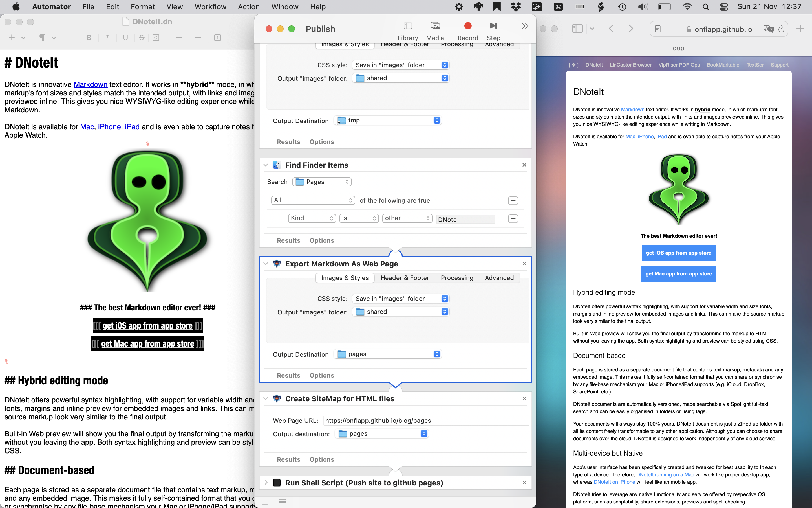
Task: Open the Kind attribute popup
Action: tap(312, 218)
